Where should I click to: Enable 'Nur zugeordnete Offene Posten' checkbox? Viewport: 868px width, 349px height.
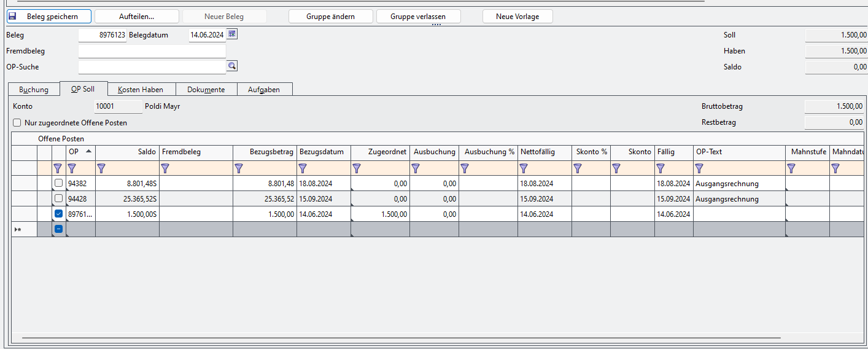pos(17,123)
